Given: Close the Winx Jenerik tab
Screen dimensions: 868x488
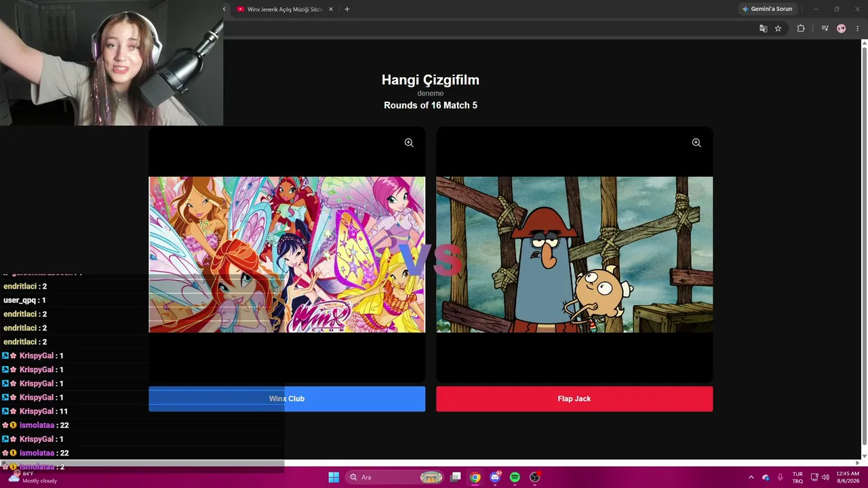Looking at the screenshot, I should tap(330, 9).
